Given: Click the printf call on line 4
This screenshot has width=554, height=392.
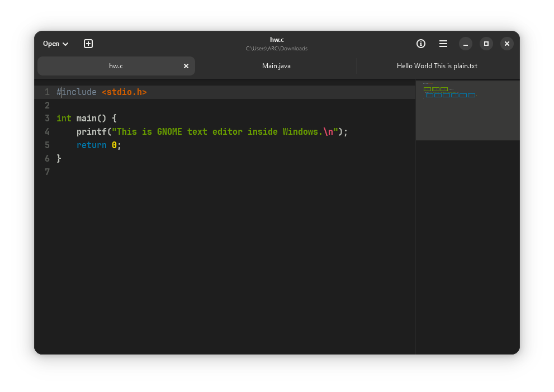Looking at the screenshot, I should [x=92, y=132].
